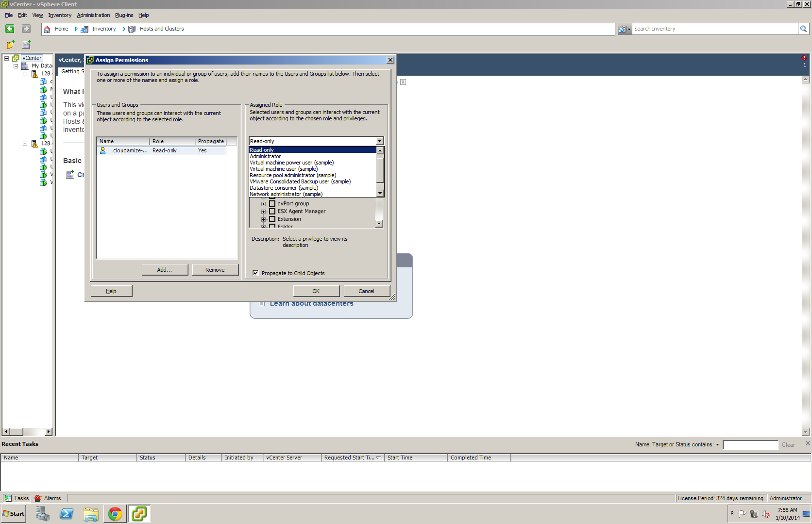Switch to the Getting Started tab
The width and height of the screenshot is (812, 524).
pos(72,71)
